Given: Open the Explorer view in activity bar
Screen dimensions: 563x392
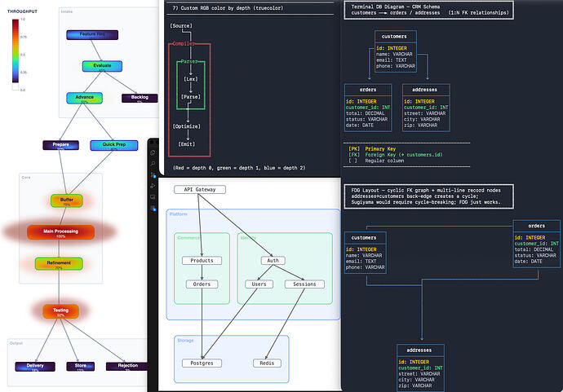Looking at the screenshot, I should 153,152.
